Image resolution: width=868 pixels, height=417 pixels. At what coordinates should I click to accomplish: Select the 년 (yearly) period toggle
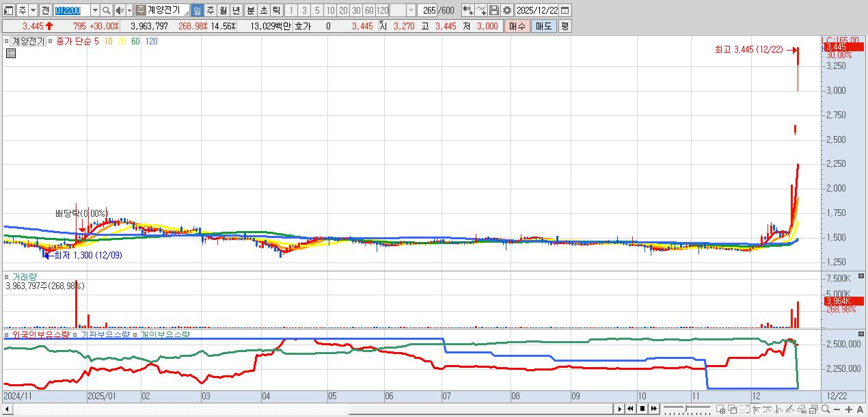(236, 10)
